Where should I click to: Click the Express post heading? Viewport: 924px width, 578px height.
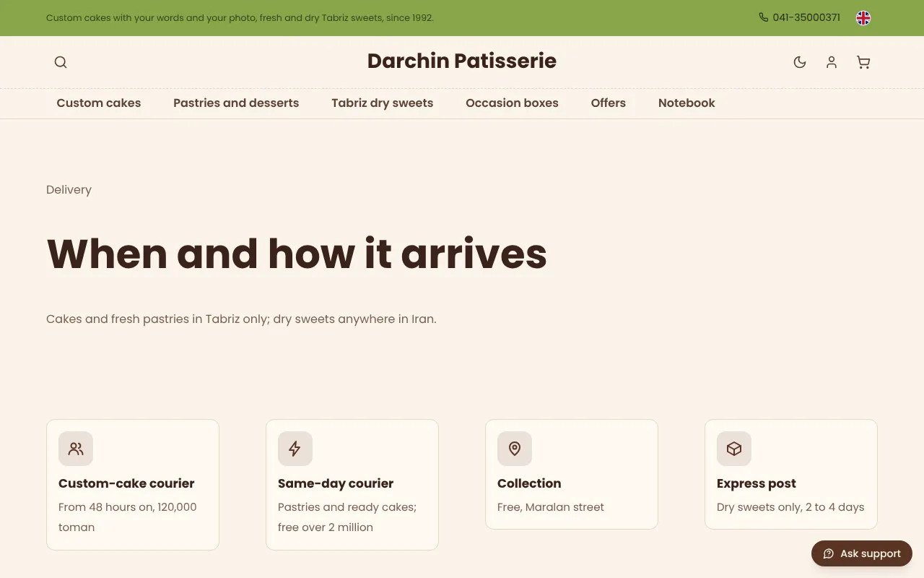click(x=757, y=483)
